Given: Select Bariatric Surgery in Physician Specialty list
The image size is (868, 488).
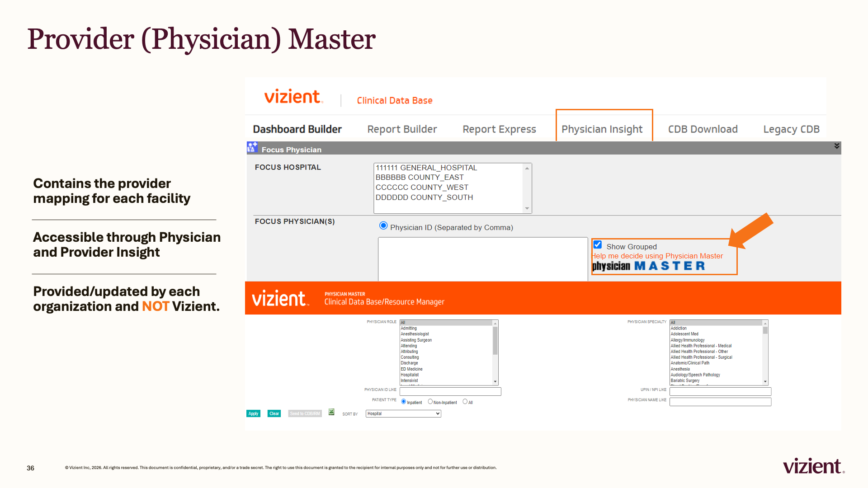Looking at the screenshot, I should coord(685,381).
